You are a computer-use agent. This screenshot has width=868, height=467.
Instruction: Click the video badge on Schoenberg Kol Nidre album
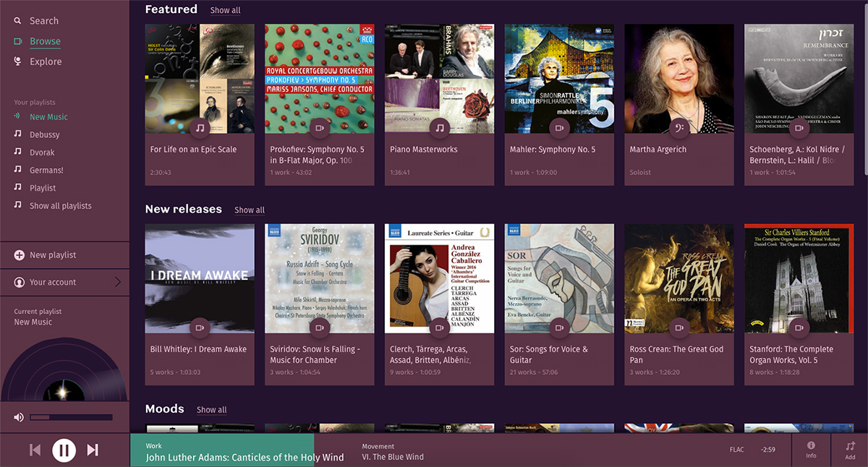click(x=799, y=128)
